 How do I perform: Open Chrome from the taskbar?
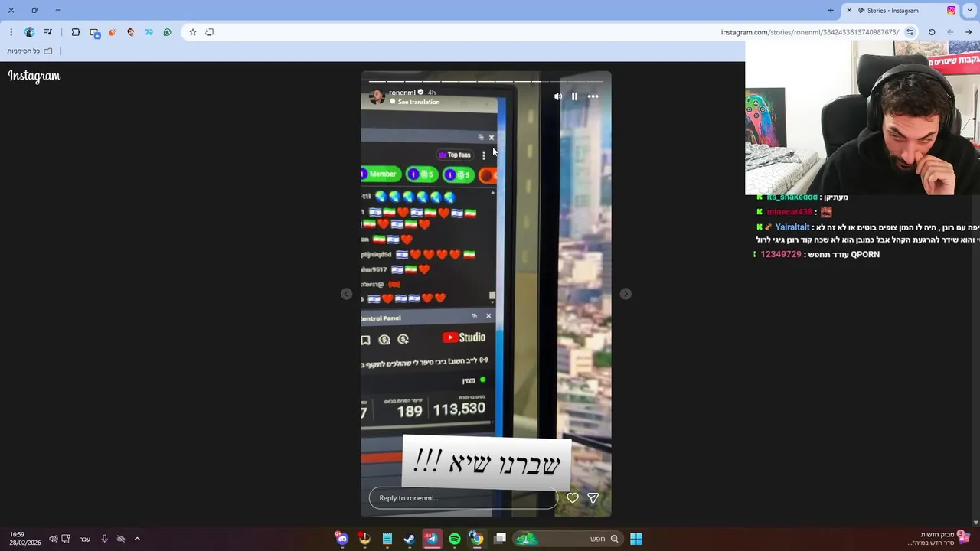point(476,539)
